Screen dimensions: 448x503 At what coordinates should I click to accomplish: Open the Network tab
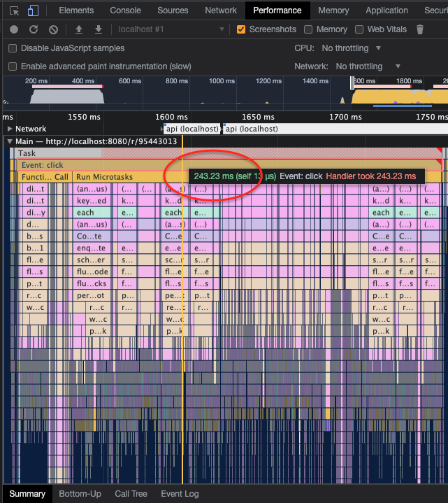[221, 10]
